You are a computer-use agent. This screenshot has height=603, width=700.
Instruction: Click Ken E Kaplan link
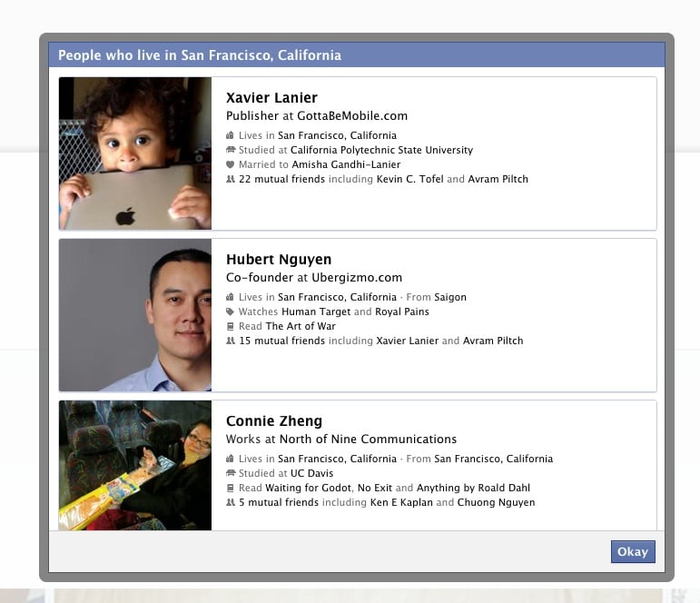coord(401,502)
